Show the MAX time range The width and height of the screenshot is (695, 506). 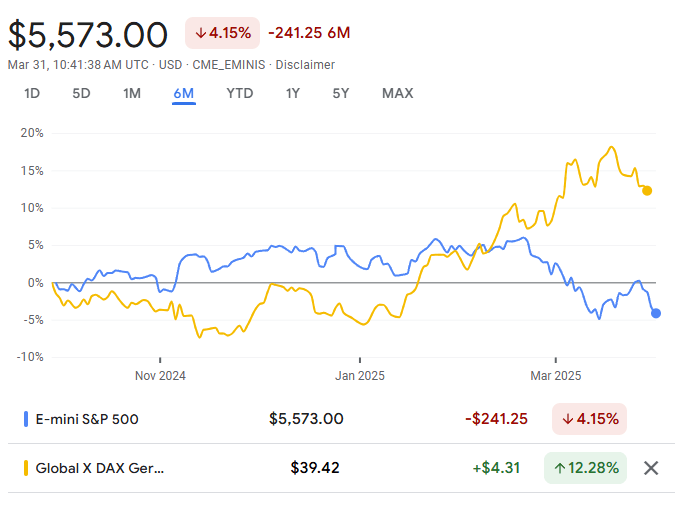point(397,94)
